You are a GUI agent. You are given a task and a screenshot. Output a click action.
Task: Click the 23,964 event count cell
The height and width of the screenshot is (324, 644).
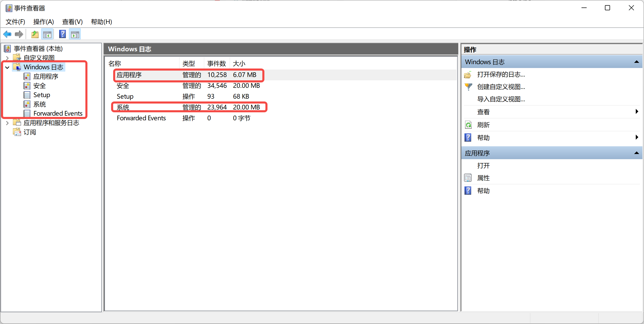point(217,107)
